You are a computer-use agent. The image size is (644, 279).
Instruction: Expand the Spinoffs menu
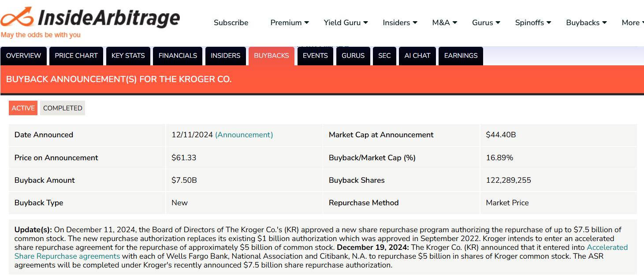[533, 23]
